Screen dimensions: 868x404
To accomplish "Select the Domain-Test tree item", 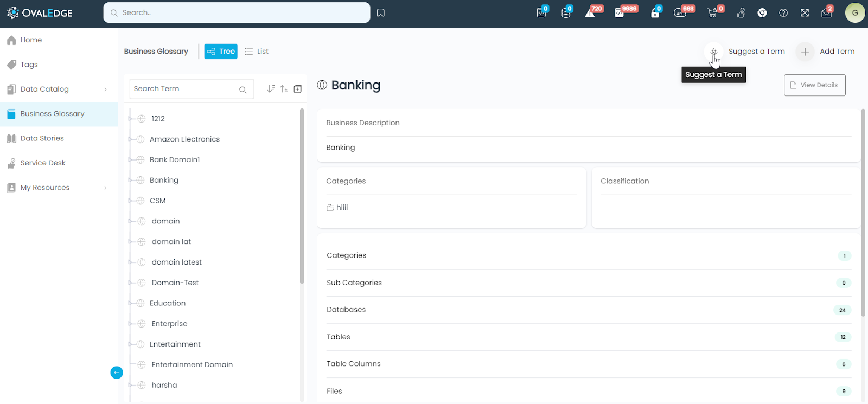I will pos(175,283).
